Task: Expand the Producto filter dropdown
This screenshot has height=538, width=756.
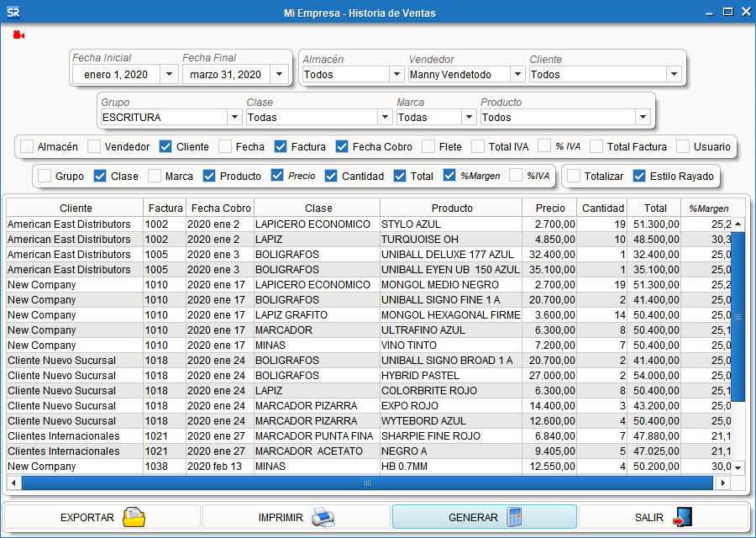Action: [643, 117]
